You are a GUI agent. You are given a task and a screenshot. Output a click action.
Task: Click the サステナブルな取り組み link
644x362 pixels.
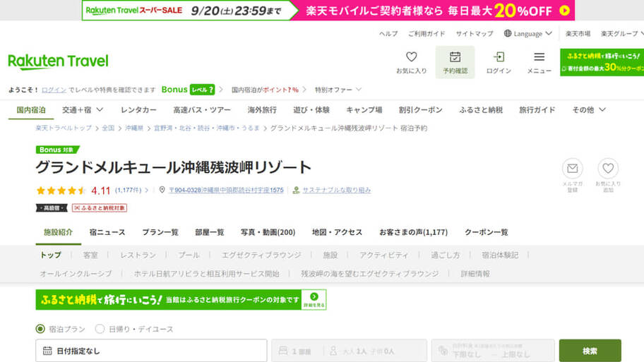[336, 190]
